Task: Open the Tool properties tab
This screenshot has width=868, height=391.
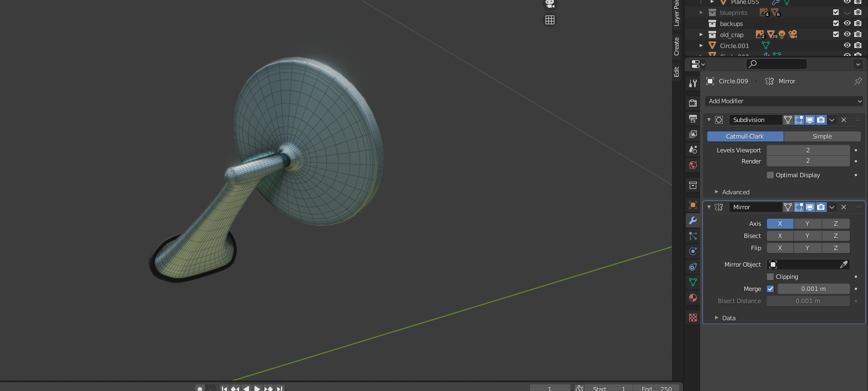Action: (x=693, y=83)
